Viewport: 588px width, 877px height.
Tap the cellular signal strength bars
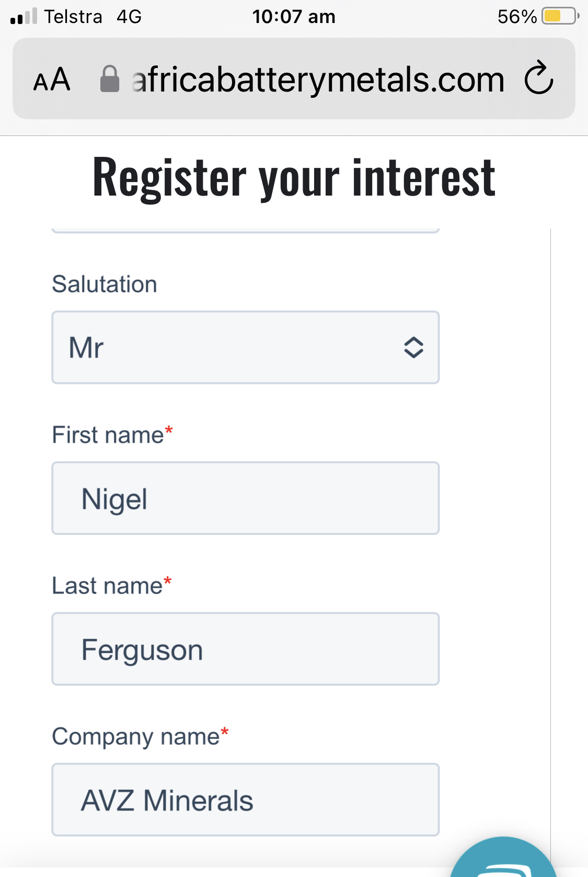tap(24, 17)
